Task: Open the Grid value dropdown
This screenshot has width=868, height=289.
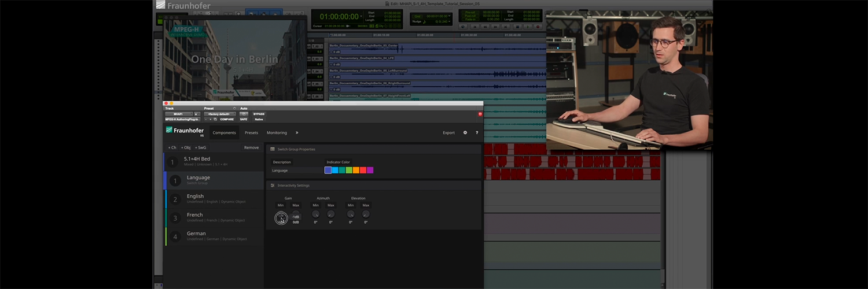Action: pyautogui.click(x=449, y=16)
